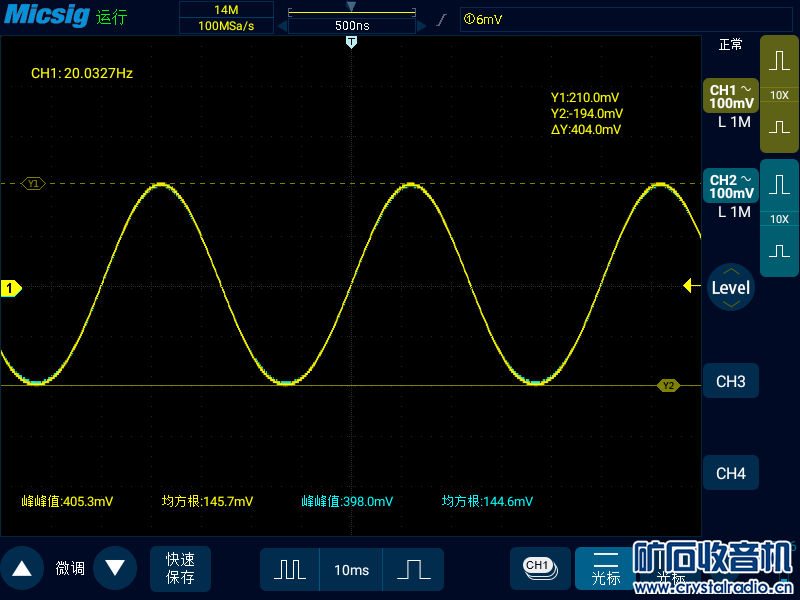Select the Y2:-194.0mV cursor readout
The height and width of the screenshot is (600, 800).
coord(587,113)
